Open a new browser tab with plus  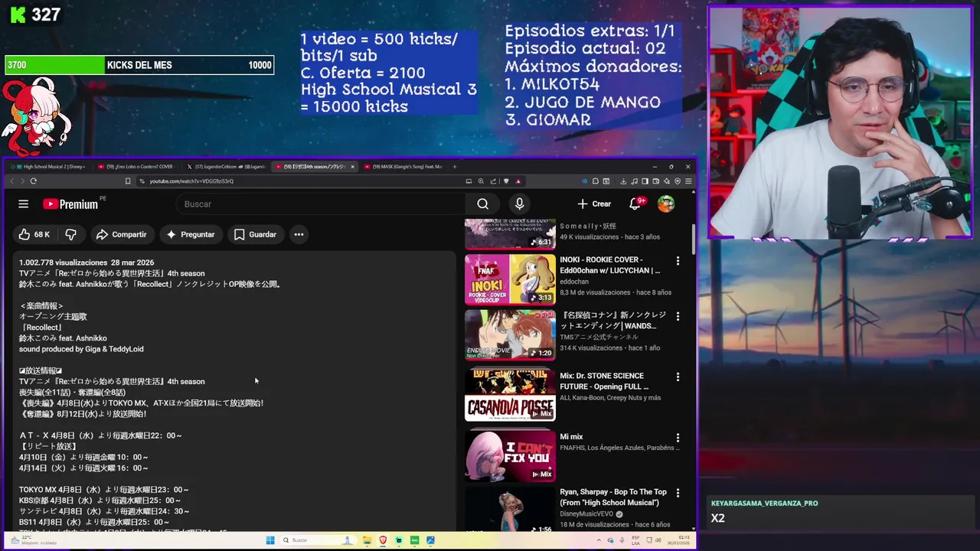454,166
